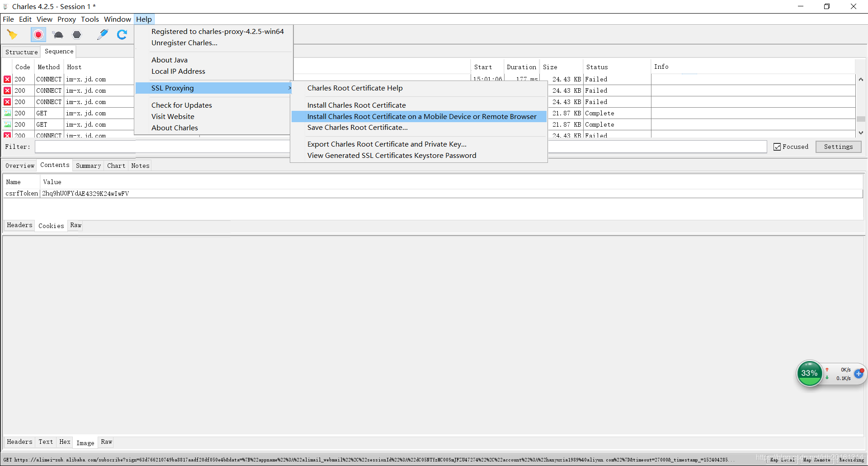
Task: Switch to the Notes tab
Action: coord(140,166)
